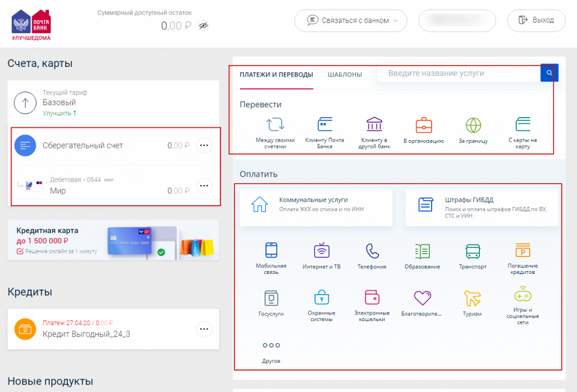Choose transfer to client of another bank
This screenshot has width=577, height=392.
point(374,126)
